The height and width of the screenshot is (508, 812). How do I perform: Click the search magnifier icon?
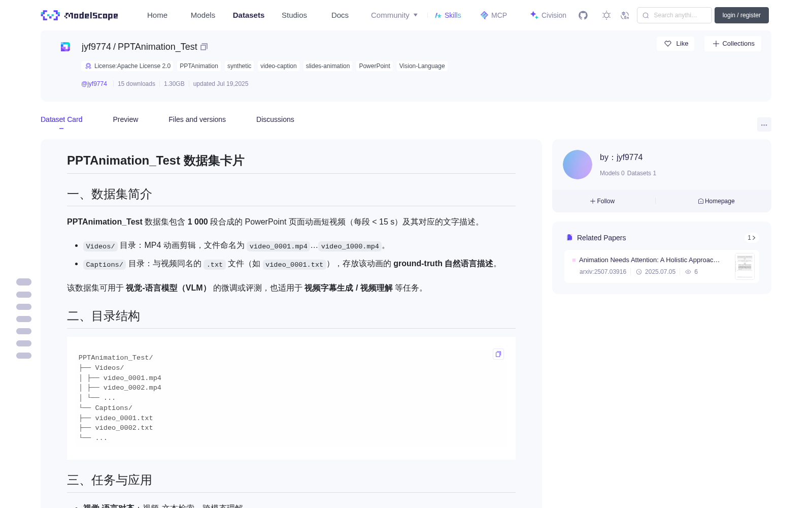coord(646,15)
